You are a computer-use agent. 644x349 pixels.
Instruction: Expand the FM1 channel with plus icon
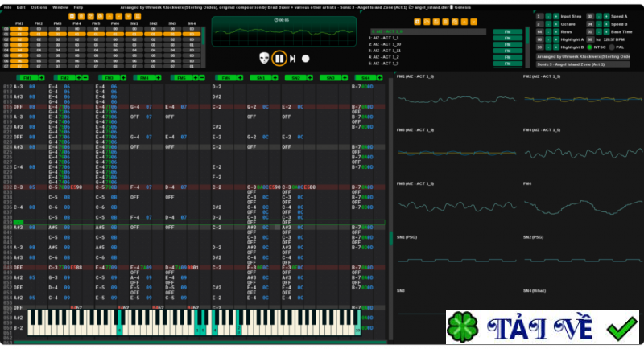41,77
